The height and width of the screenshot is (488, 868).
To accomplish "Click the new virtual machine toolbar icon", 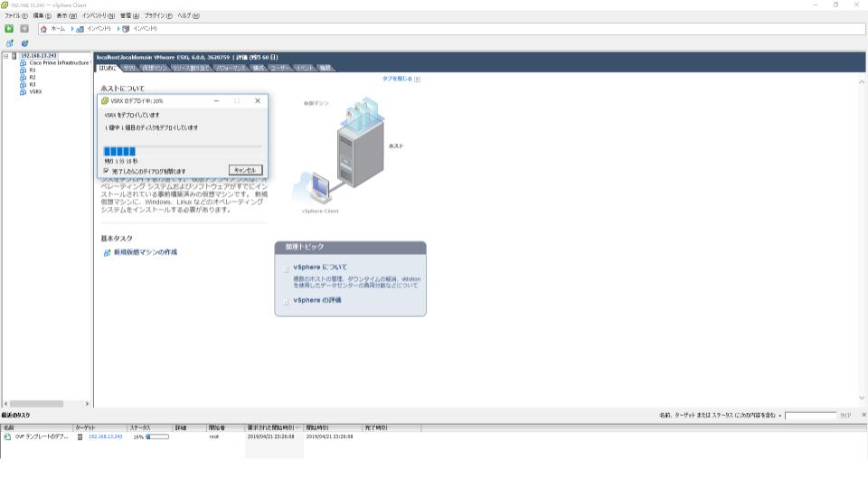I will [x=9, y=43].
